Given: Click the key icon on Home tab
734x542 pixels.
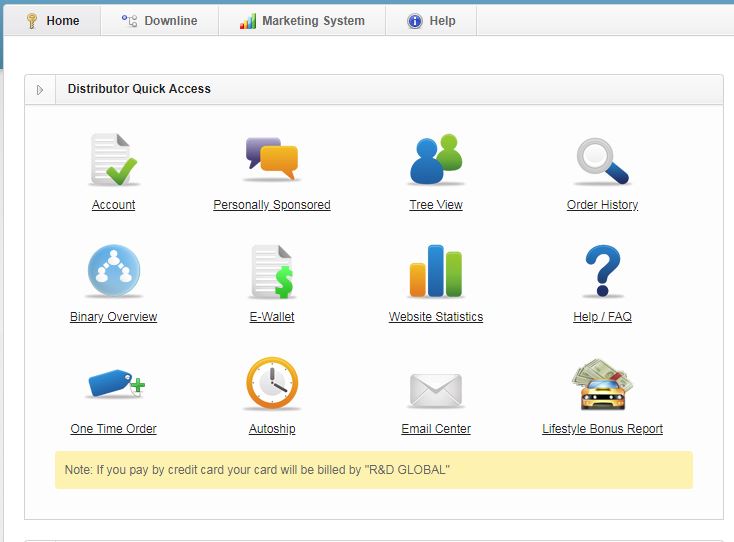Looking at the screenshot, I should pos(32,21).
